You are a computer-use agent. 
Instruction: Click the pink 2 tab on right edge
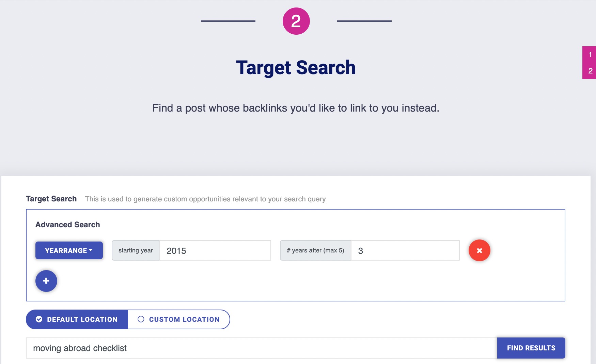click(x=590, y=71)
